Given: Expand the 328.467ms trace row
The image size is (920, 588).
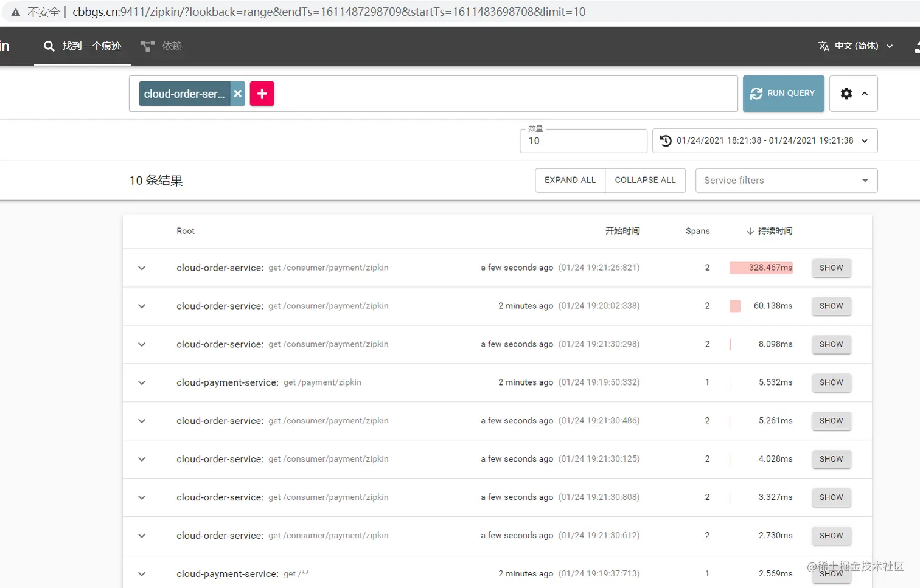Looking at the screenshot, I should [x=142, y=268].
